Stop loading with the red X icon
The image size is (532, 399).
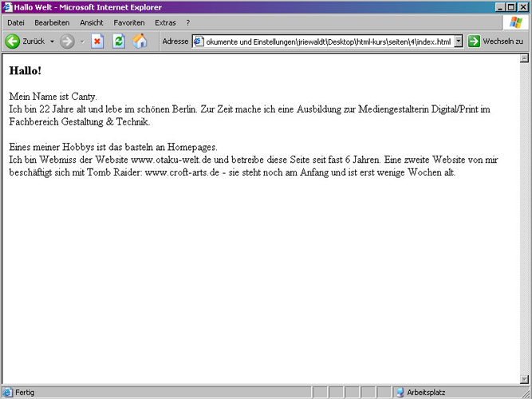[x=97, y=41]
